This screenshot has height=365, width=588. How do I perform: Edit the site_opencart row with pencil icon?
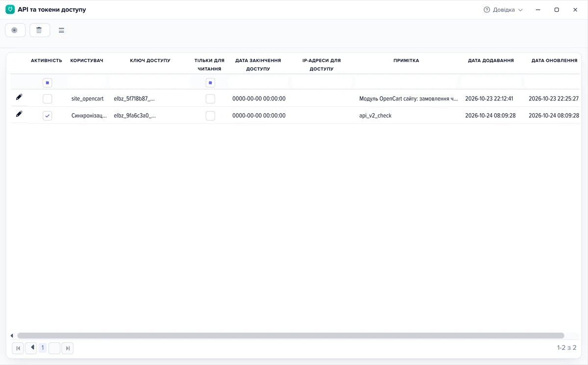[x=19, y=97]
